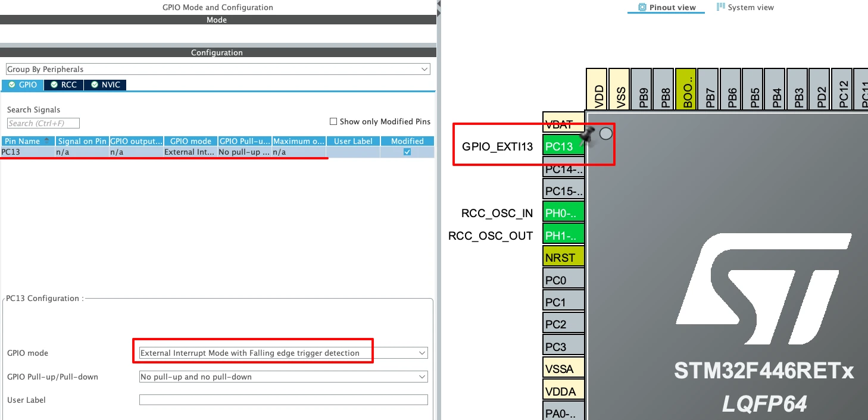Screen dimensions: 868x420
Task: Open the NVIC configuration tab
Action: [x=105, y=85]
